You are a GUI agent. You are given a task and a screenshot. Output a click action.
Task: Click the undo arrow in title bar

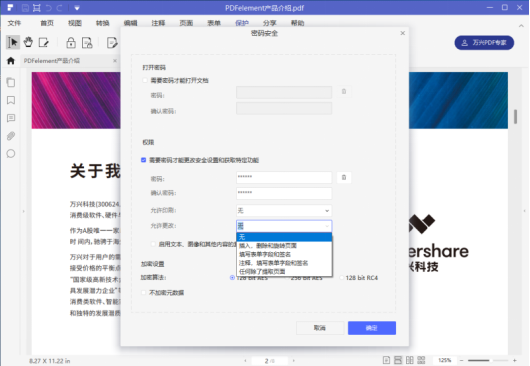tap(48, 7)
